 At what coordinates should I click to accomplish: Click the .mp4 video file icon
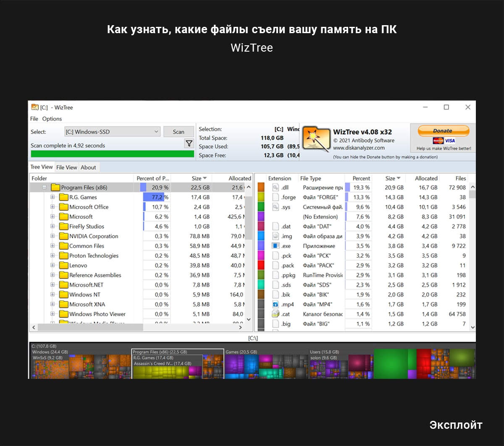(x=276, y=304)
